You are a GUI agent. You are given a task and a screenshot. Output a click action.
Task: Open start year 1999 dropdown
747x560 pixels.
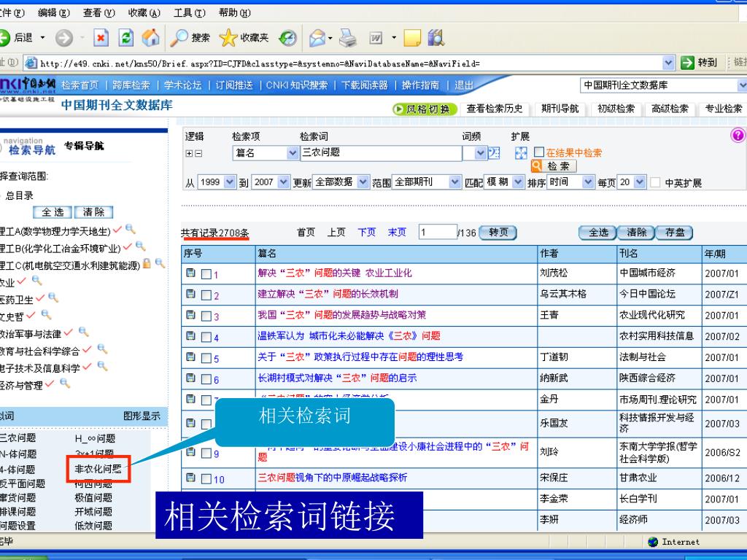click(x=230, y=182)
